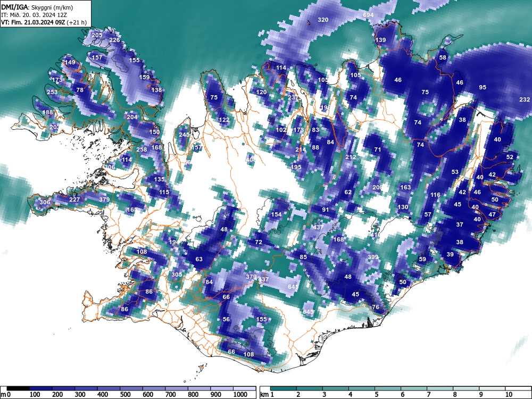Pick the dark teal swatch between km 1 and 2
The width and height of the screenshot is (532, 399).
click(x=284, y=388)
